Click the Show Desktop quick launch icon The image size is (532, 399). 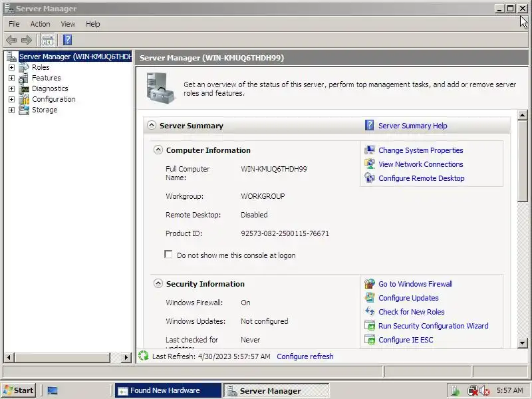click(53, 390)
